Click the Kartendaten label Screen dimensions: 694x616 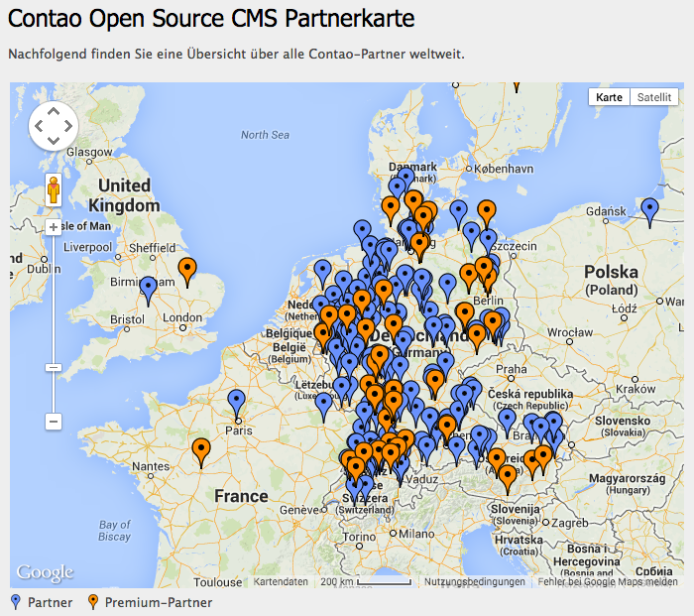tap(281, 581)
